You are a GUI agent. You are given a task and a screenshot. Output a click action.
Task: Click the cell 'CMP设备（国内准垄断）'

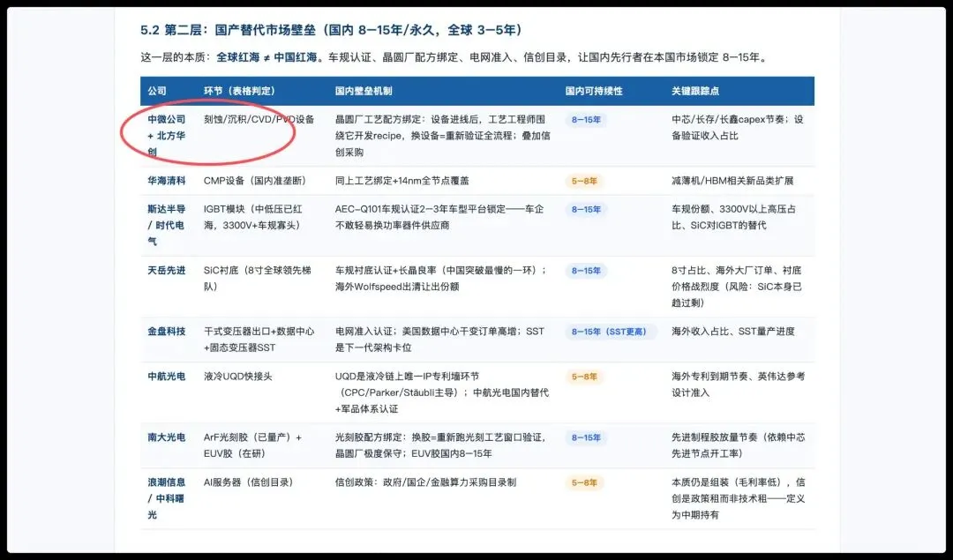pyautogui.click(x=255, y=181)
